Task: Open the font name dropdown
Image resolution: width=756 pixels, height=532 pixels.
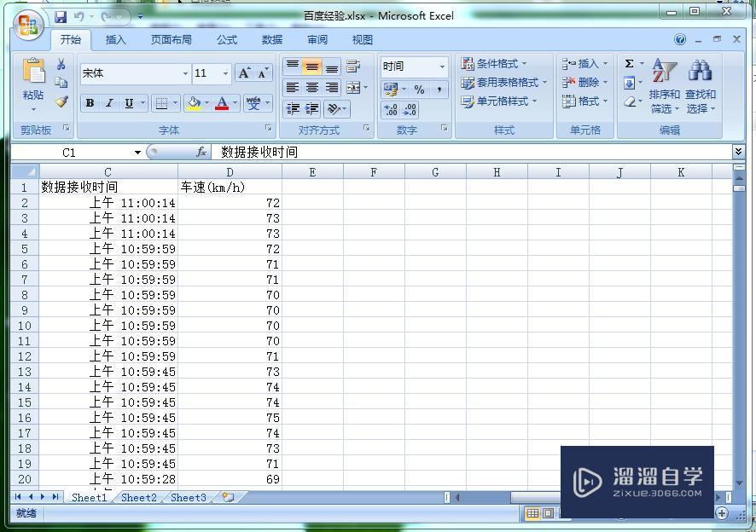Action: tap(187, 73)
